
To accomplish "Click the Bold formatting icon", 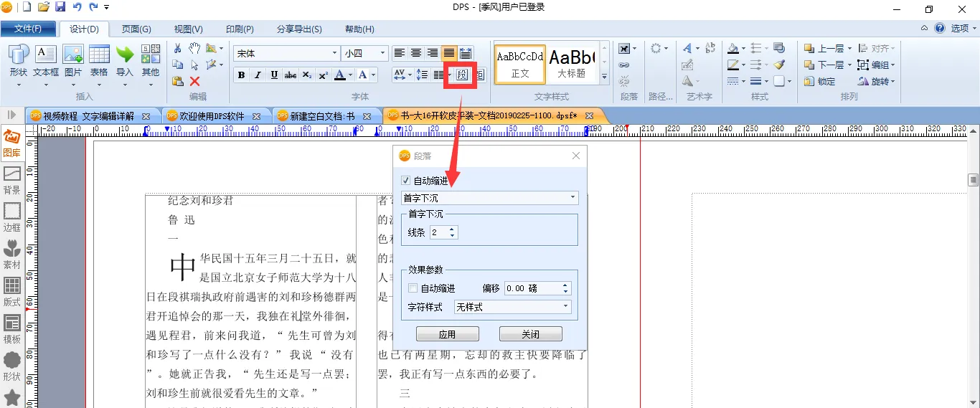I will point(241,75).
